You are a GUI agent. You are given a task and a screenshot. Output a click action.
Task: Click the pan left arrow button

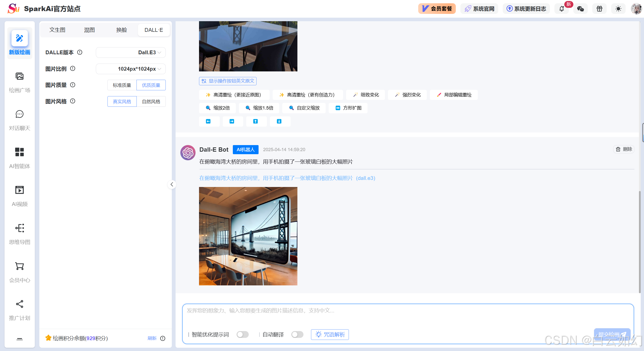pos(208,121)
